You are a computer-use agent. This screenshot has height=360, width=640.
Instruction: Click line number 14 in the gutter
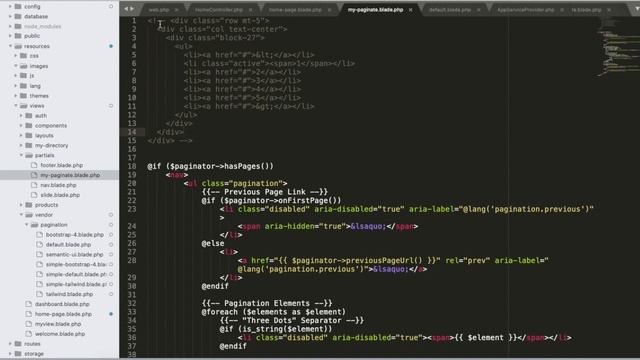point(132,132)
